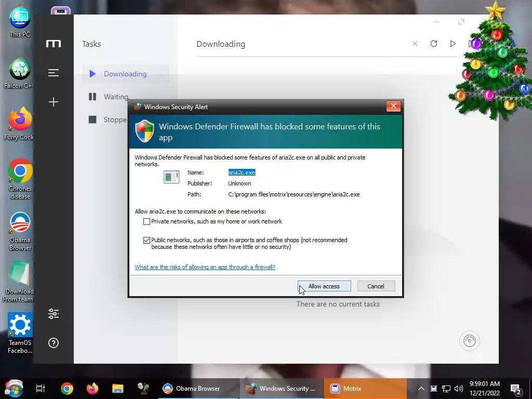Switch to Windows Security taskbar item
Image resolution: width=532 pixels, height=399 pixels.
[281, 389]
